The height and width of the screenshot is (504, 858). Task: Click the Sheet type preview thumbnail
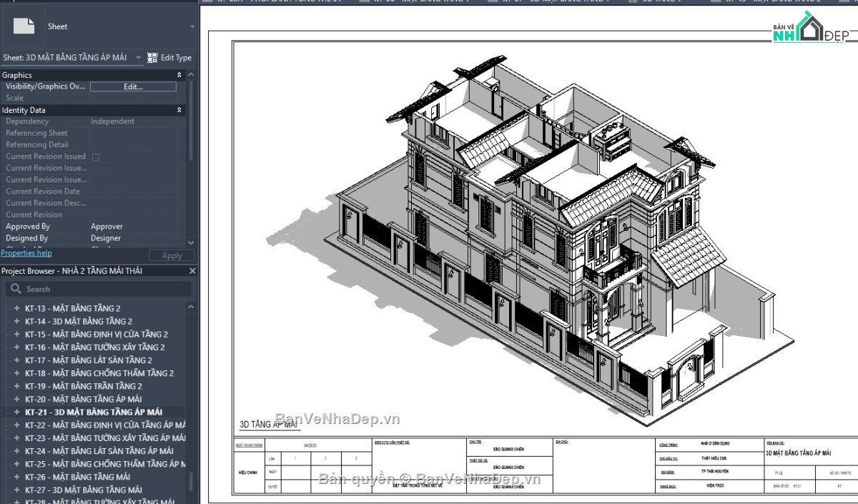[x=24, y=26]
